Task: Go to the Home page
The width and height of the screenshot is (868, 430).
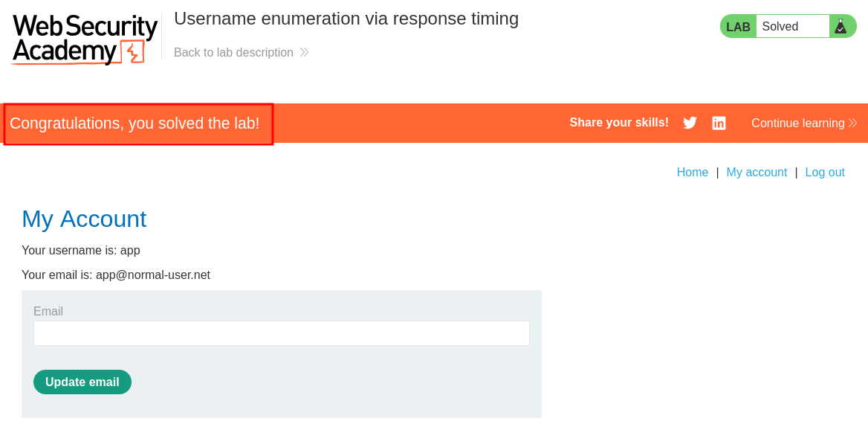Action: (693, 173)
